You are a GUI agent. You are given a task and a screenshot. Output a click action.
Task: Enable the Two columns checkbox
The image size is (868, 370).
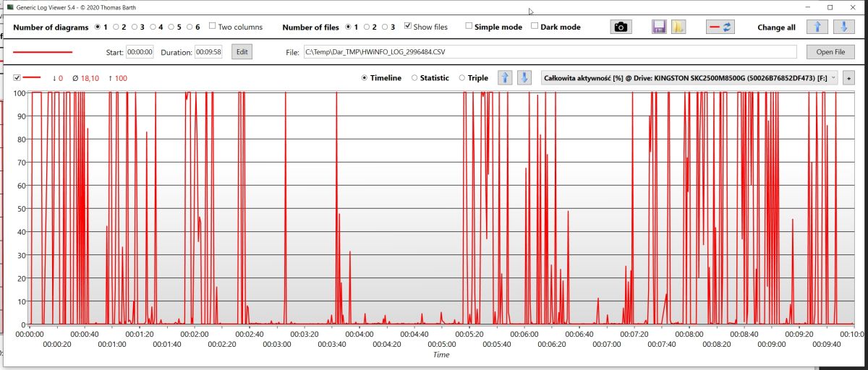click(x=213, y=26)
